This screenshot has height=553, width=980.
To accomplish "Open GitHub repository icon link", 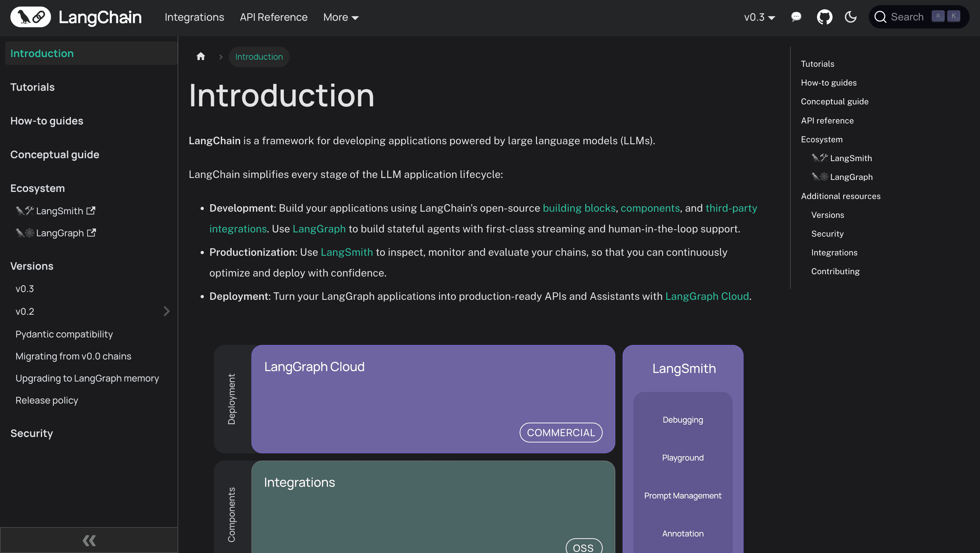I will click(x=824, y=17).
